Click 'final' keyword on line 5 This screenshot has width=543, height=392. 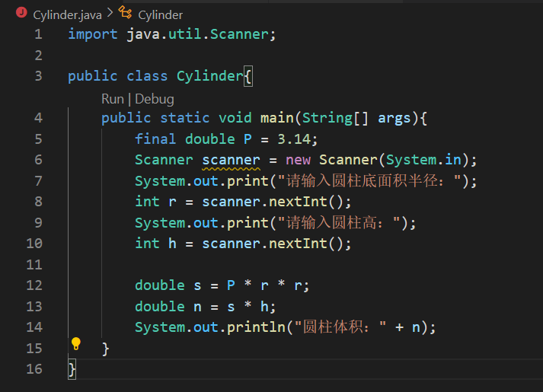coord(155,139)
